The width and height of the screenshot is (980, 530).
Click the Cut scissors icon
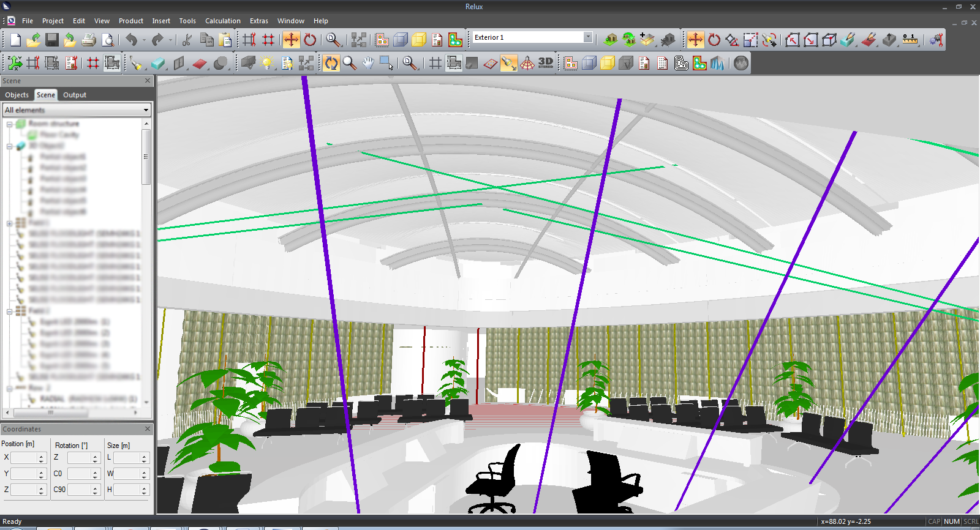[187, 40]
